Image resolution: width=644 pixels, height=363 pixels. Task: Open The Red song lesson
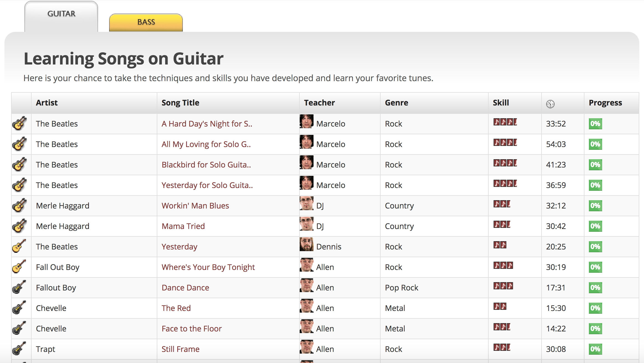pos(176,308)
